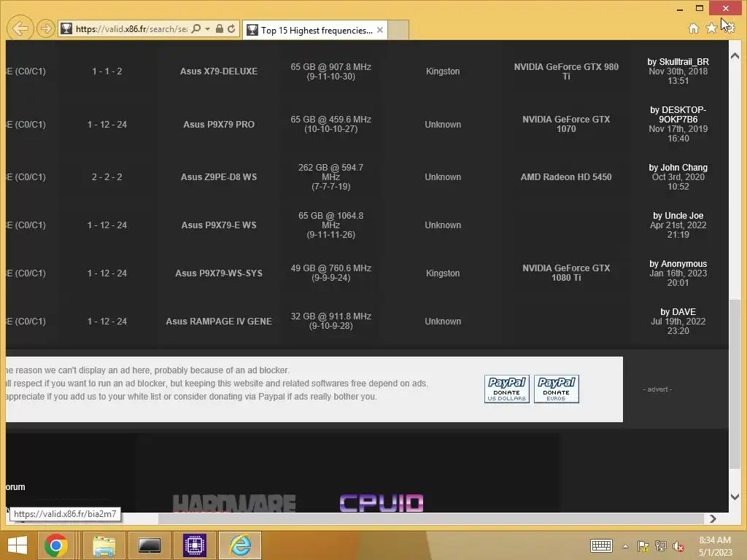
Task: Click the horizontal scrollbar thumb
Action: pos(430,518)
